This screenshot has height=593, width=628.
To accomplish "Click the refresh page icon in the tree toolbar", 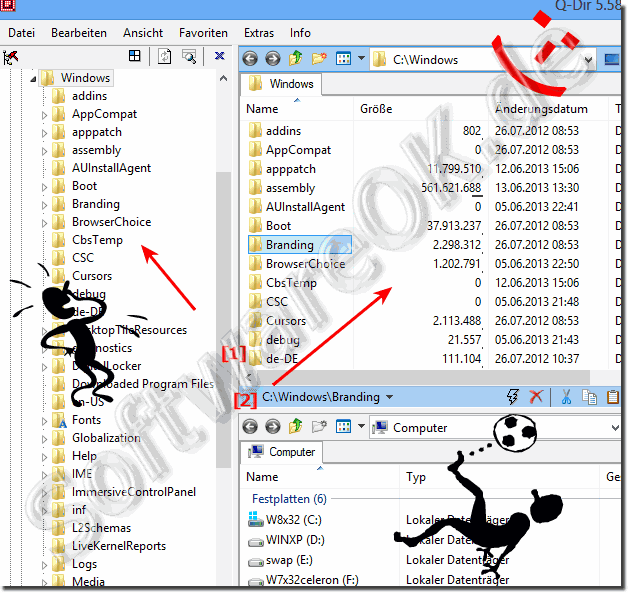I will (x=165, y=56).
